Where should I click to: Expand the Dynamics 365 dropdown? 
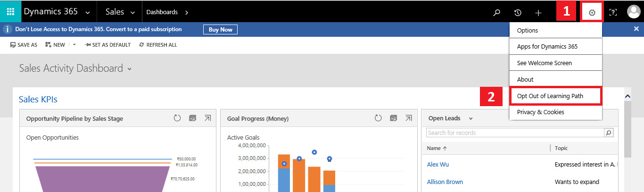88,12
